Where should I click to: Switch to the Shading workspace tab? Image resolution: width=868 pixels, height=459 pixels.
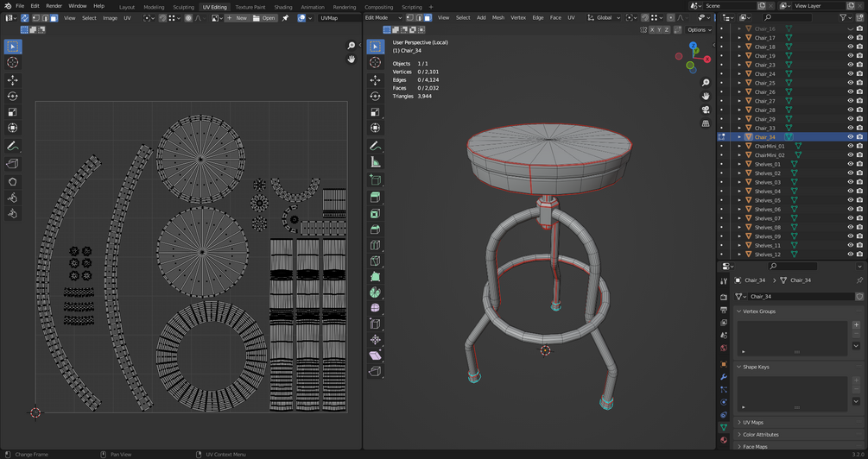(283, 7)
